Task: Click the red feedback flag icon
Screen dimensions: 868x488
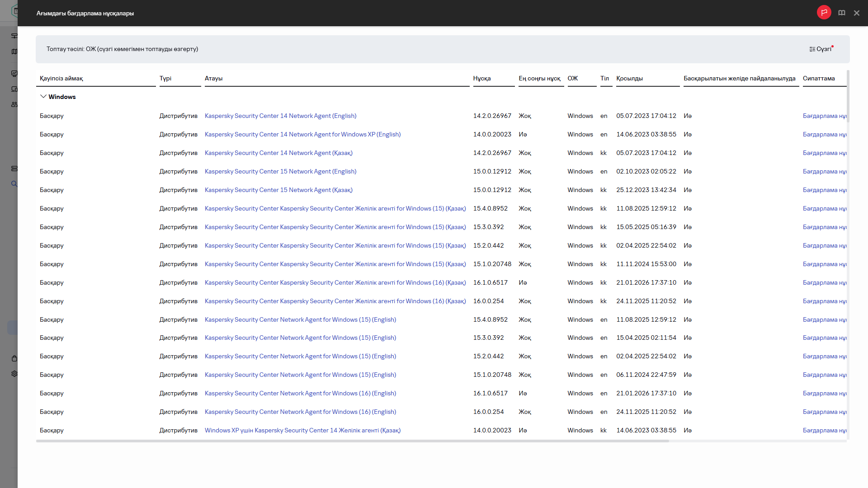Action: click(824, 13)
